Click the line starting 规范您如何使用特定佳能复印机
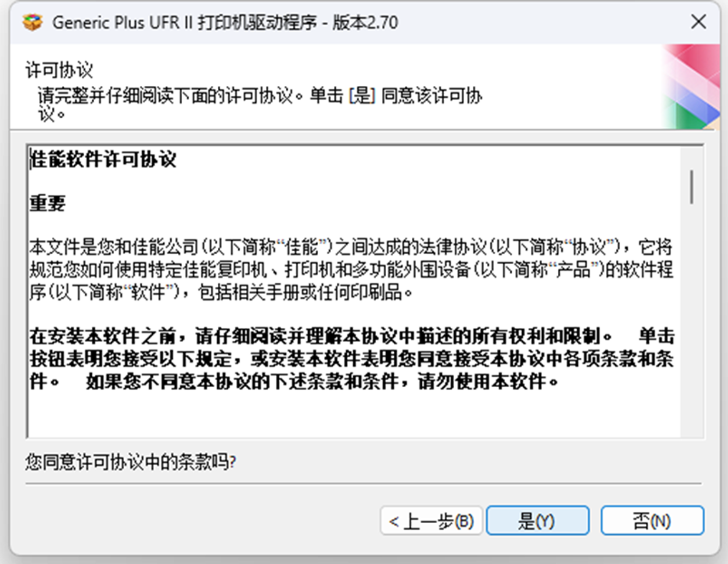The height and width of the screenshot is (564, 728). (x=351, y=269)
